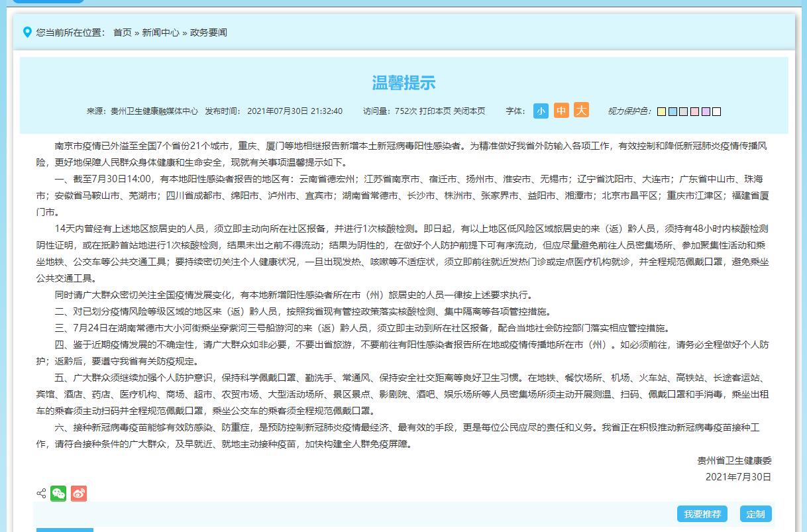
Task: Select the gray eye-protection color swatch
Action: [683, 111]
